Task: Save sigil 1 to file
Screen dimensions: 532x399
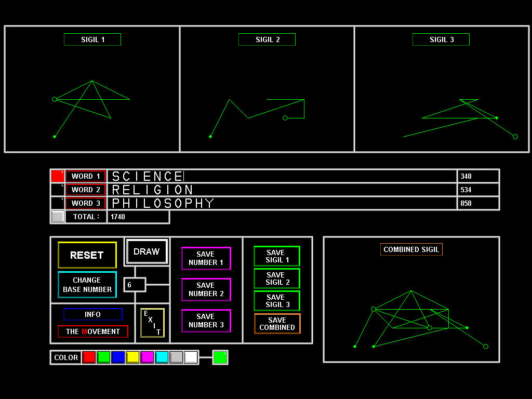Action: pyautogui.click(x=277, y=256)
